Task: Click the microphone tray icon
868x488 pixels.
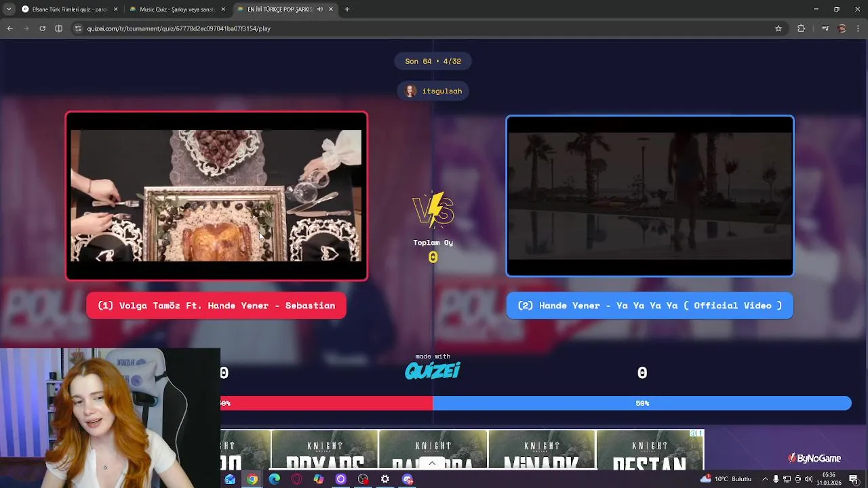Action: 776,479
